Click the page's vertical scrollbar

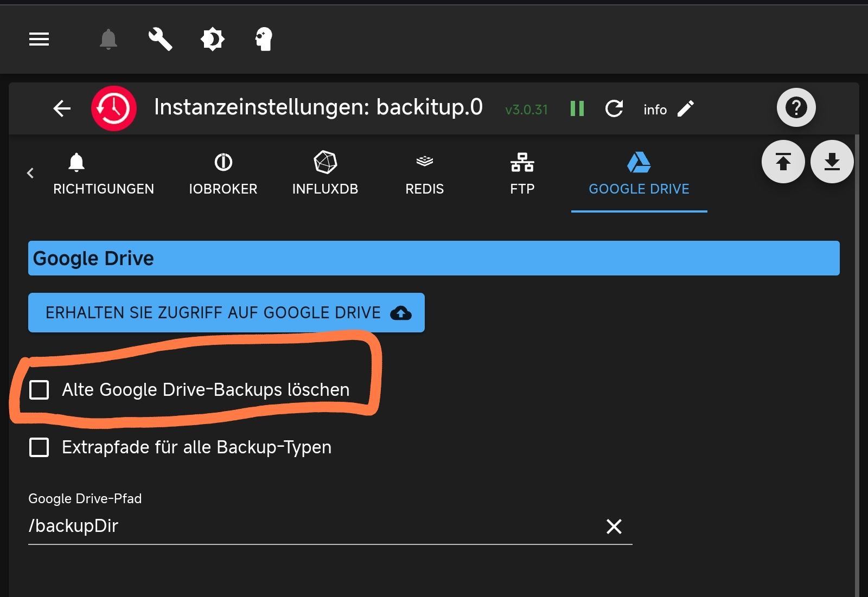coord(857,365)
